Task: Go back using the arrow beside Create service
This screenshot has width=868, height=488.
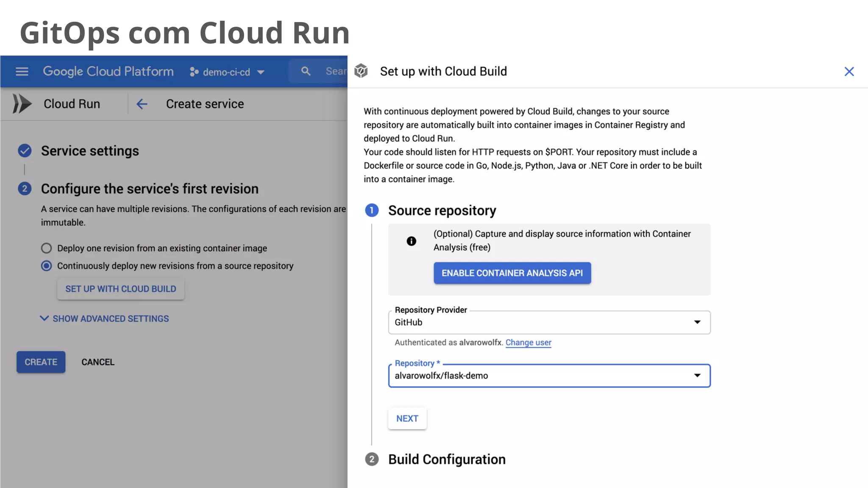Action: click(x=142, y=104)
